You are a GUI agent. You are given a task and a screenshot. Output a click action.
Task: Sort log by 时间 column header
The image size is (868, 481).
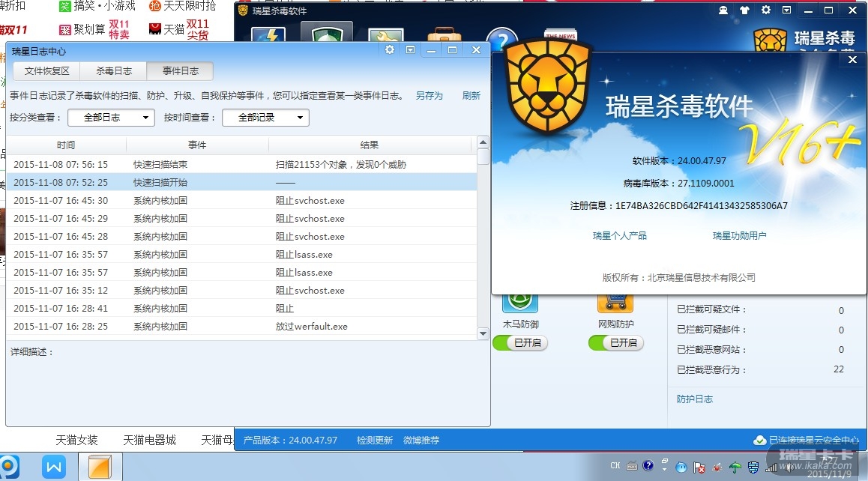click(x=66, y=145)
